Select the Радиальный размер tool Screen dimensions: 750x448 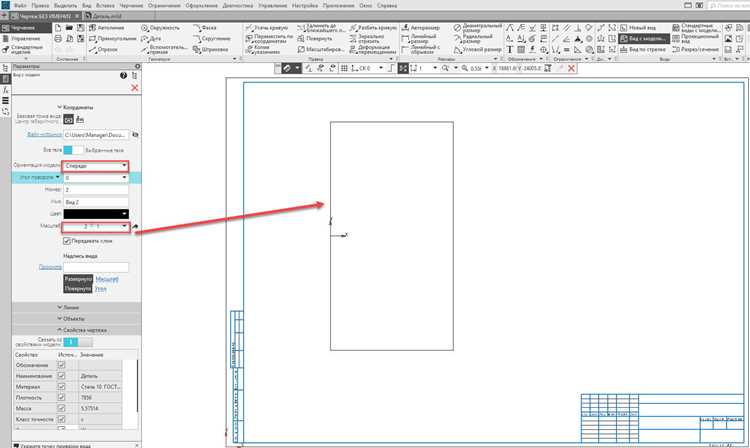pos(473,38)
